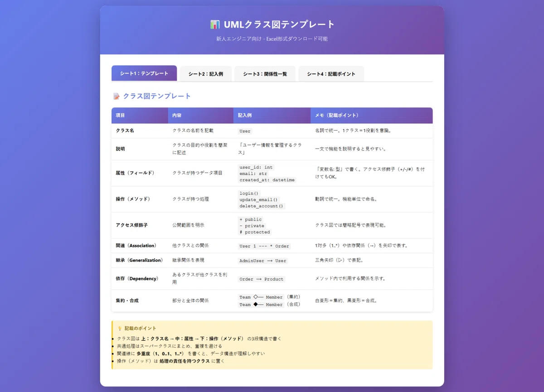Click the email: str code sample
Image resolution: width=544 pixels, height=392 pixels.
click(x=253, y=174)
